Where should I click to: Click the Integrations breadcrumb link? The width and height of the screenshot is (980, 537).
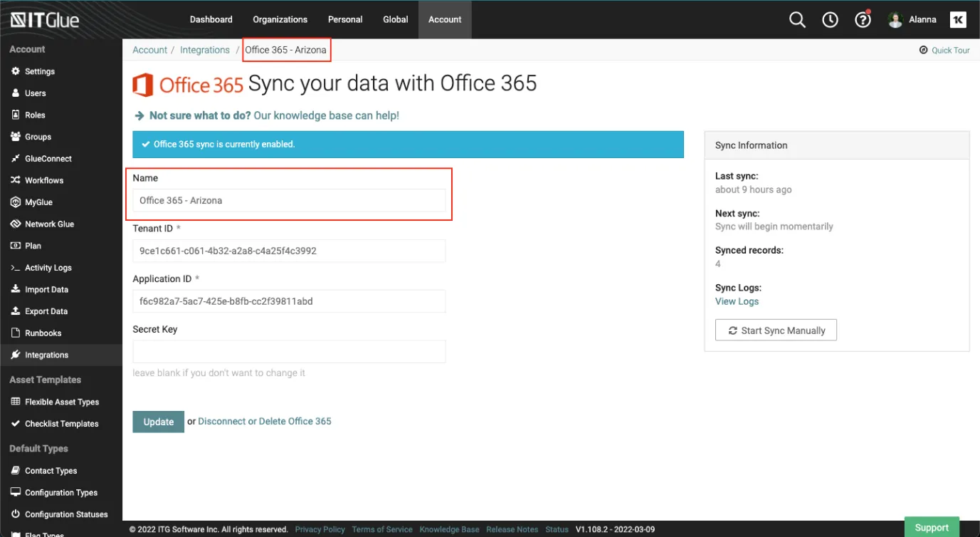pyautogui.click(x=204, y=50)
